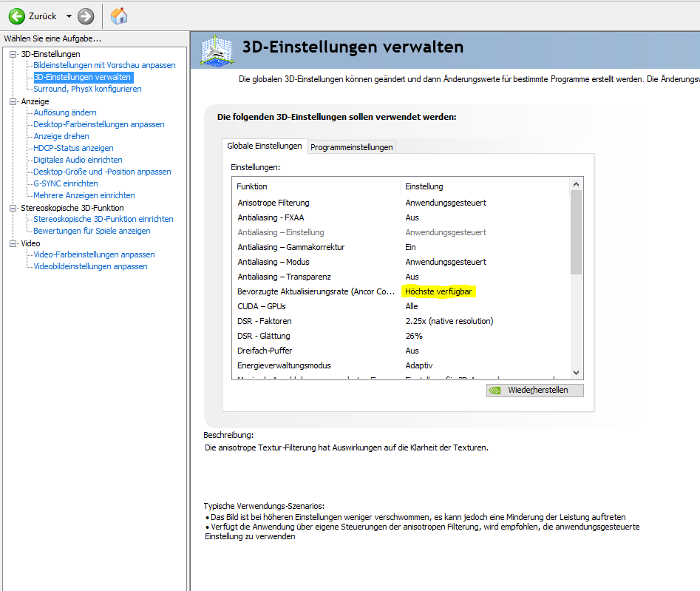Open Digitales Audio einrichten
The height and width of the screenshot is (591, 700).
point(78,160)
